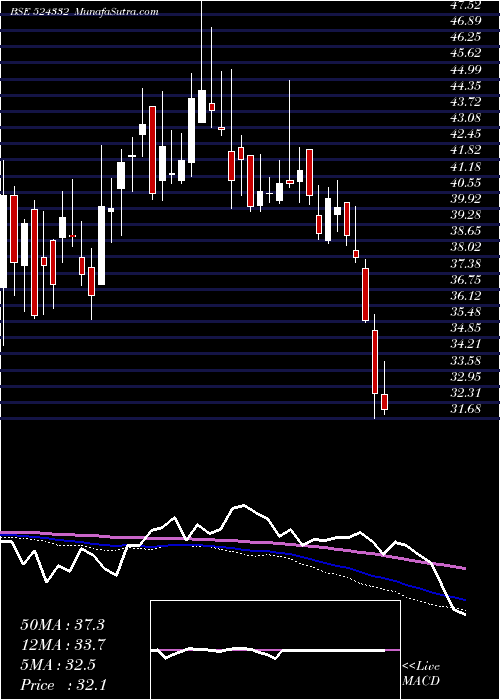
Task: Click the Price : 32.1 value
Action: pyautogui.click(x=62, y=685)
